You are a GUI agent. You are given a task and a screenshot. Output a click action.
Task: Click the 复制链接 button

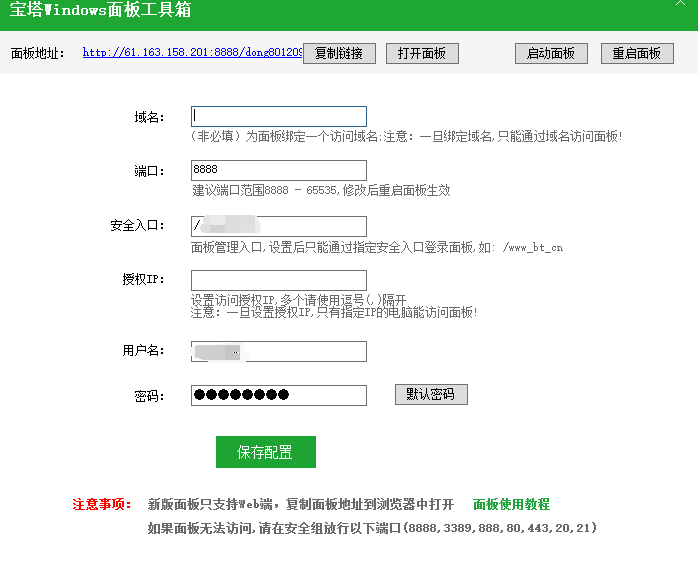pos(339,53)
